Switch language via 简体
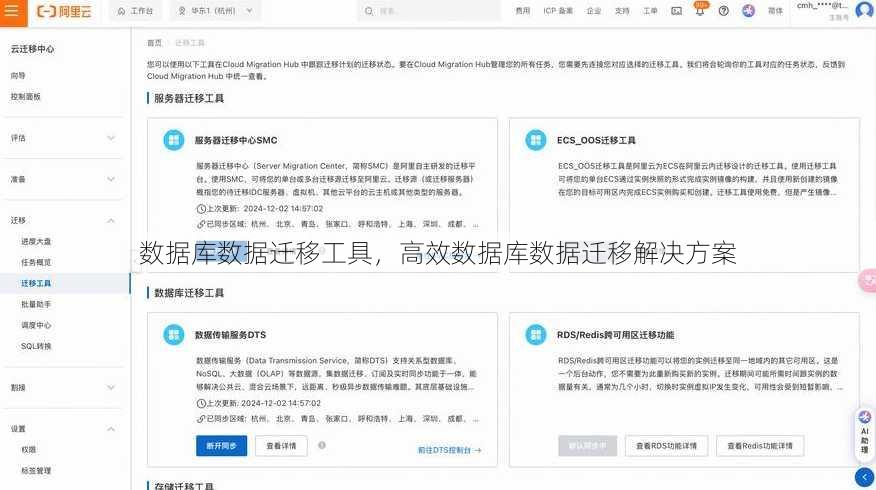Image resolution: width=876 pixels, height=490 pixels. click(775, 11)
